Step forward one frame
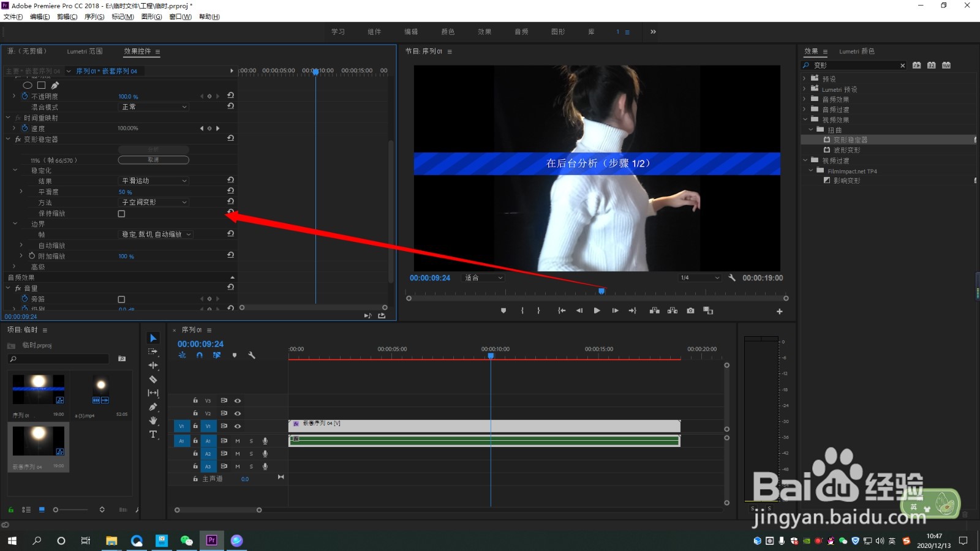Image resolution: width=980 pixels, height=551 pixels. coord(615,311)
